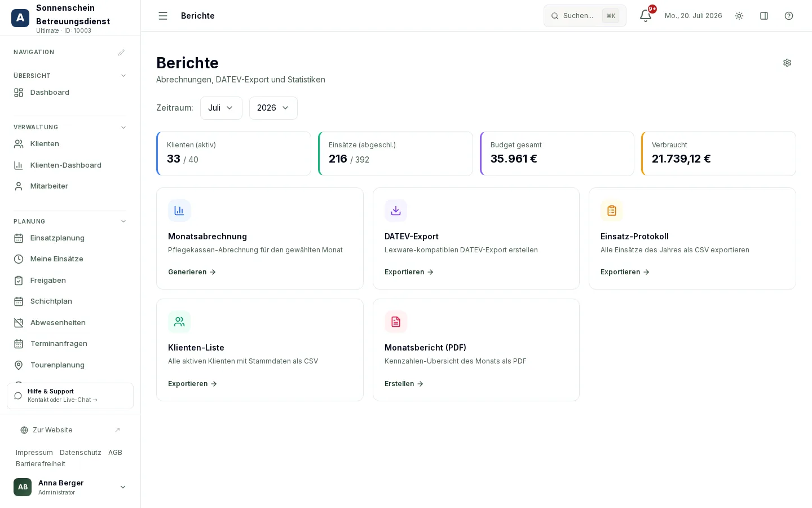Open Hilfe & Support contact card
The height and width of the screenshot is (508, 812).
(x=70, y=396)
